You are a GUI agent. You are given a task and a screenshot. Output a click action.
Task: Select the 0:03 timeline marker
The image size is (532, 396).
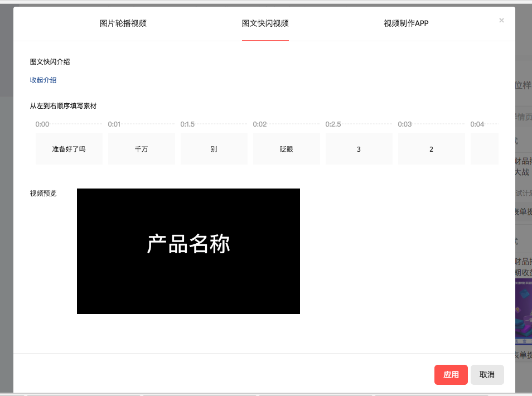click(x=405, y=124)
